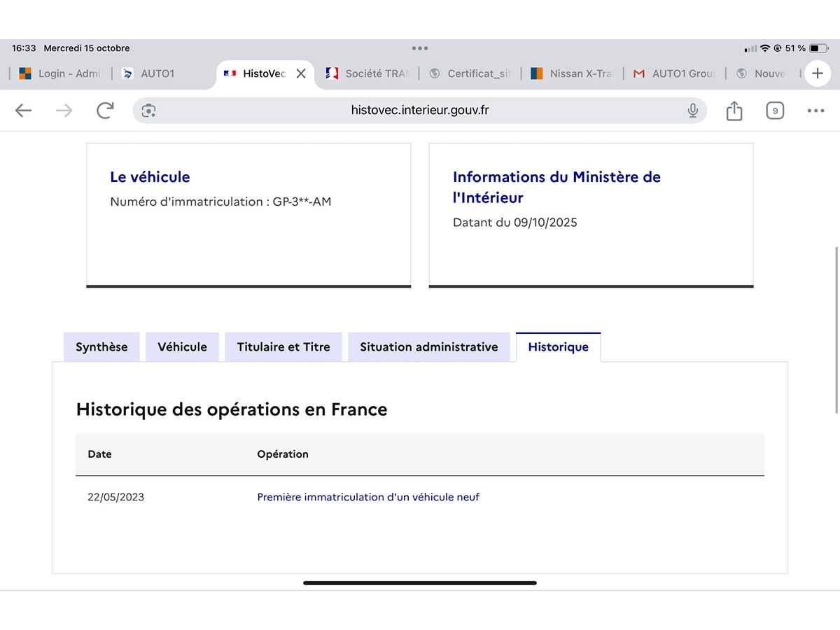
Task: Click Première immatriculation d'un véhicule neuf
Action: coord(368,497)
